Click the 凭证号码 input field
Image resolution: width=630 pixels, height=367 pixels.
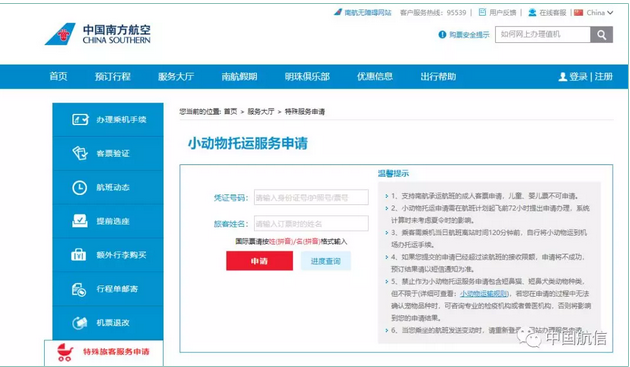click(x=311, y=197)
